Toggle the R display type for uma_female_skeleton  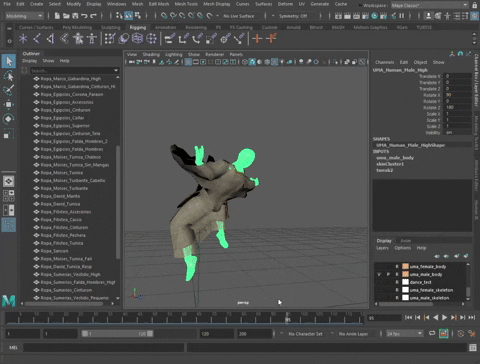point(397,290)
